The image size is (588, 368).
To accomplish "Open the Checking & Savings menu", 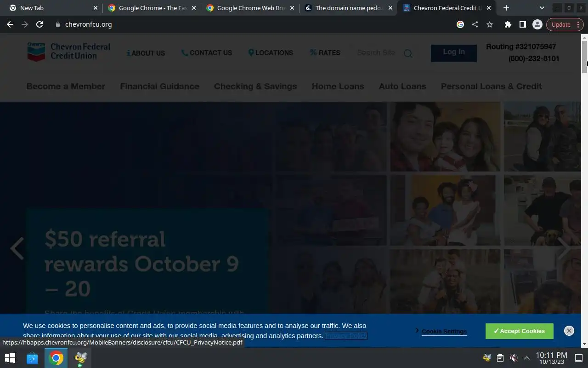I will [x=255, y=86].
